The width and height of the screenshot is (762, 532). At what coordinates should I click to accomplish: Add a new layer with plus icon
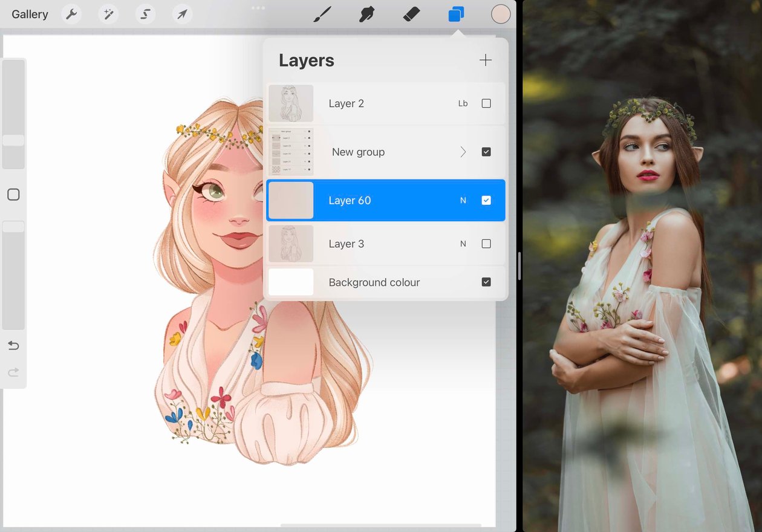[485, 60]
